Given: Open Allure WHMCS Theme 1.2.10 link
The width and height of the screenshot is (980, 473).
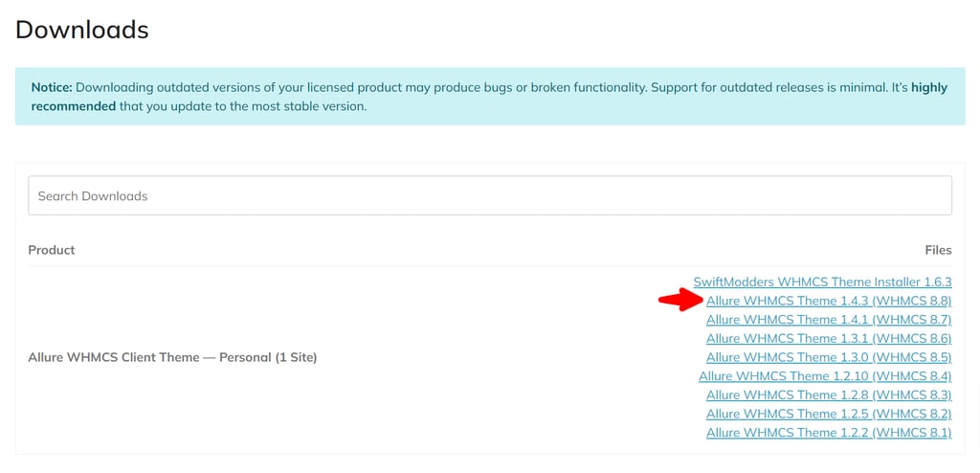Looking at the screenshot, I should tap(825, 376).
